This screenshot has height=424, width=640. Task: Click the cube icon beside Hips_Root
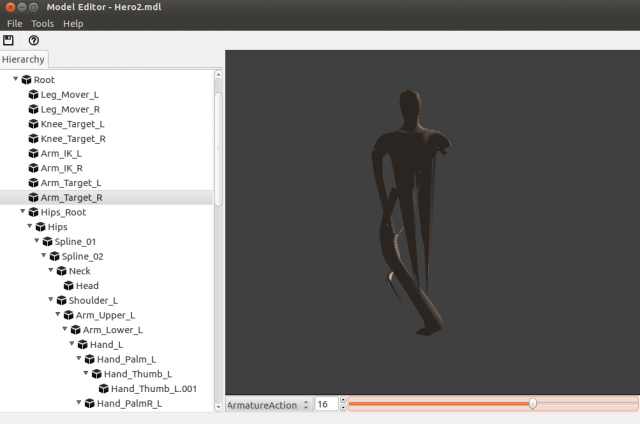coord(33,213)
